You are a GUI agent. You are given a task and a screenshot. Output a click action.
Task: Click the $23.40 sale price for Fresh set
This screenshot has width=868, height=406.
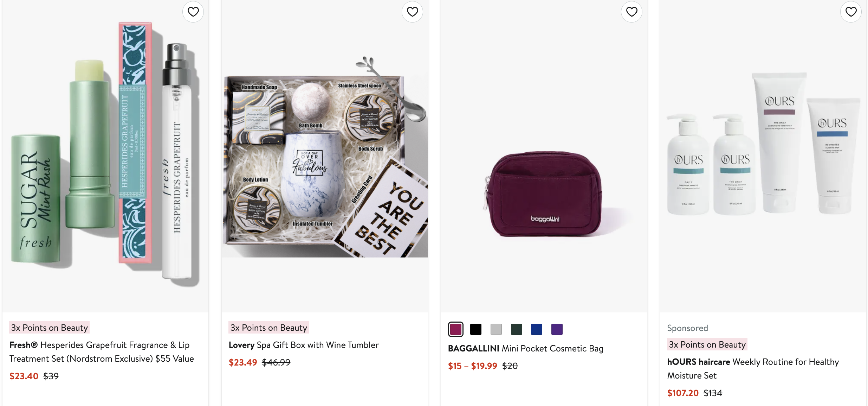pyautogui.click(x=24, y=376)
